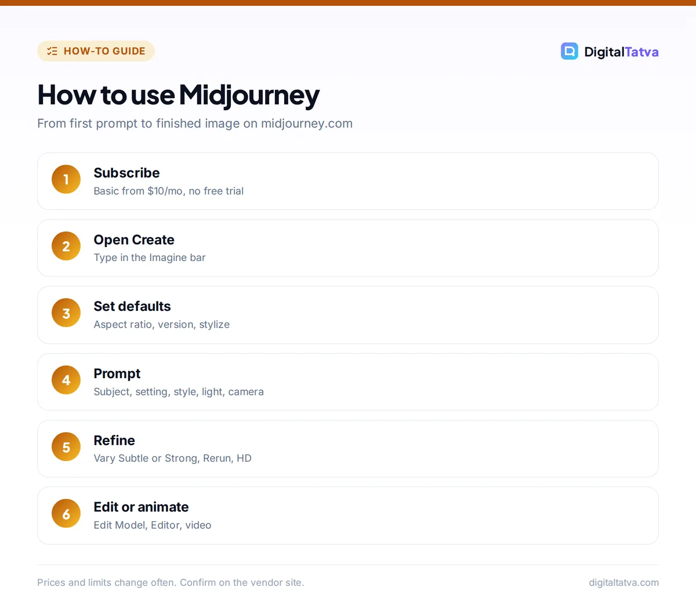The image size is (696, 616).
Task: Click the 'Prices and limits change often' disclaimer
Action: (x=171, y=582)
